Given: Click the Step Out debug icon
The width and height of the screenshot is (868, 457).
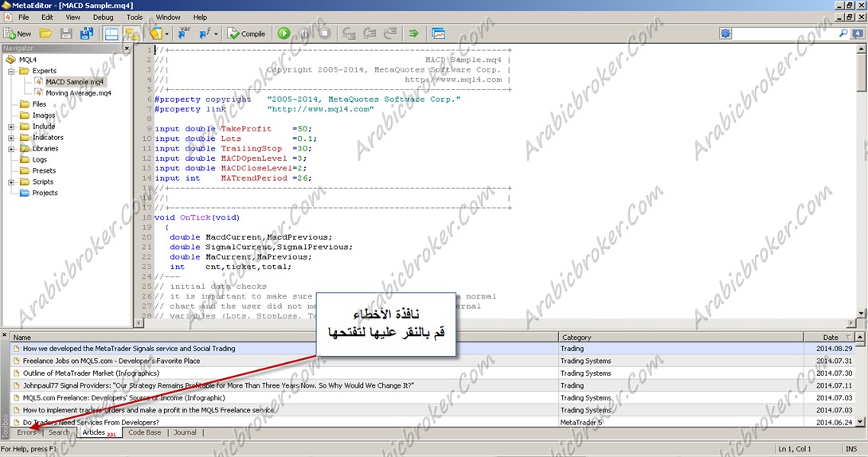Looking at the screenshot, I should (x=390, y=33).
